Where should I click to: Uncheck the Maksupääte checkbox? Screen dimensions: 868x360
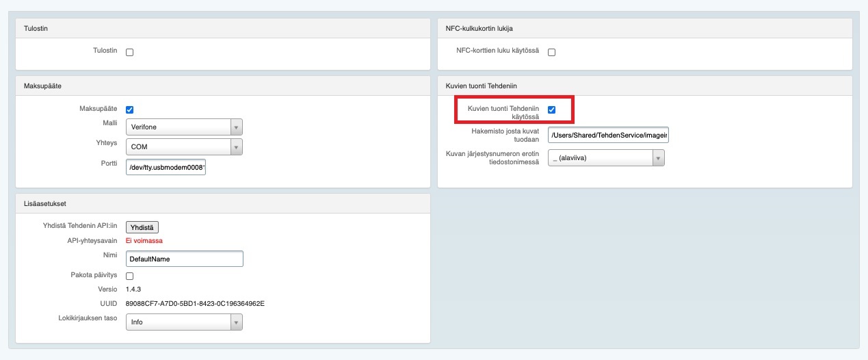pos(130,110)
